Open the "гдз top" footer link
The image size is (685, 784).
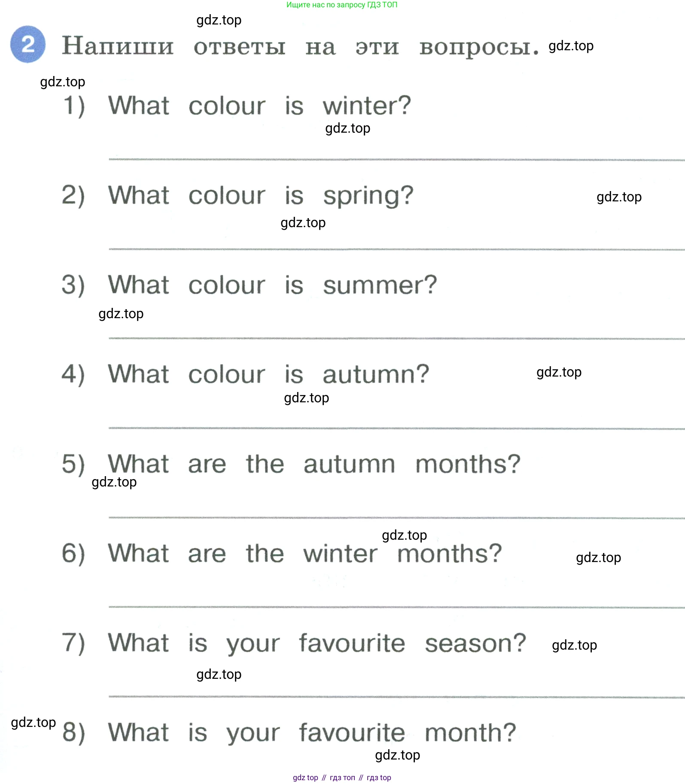coord(379,778)
